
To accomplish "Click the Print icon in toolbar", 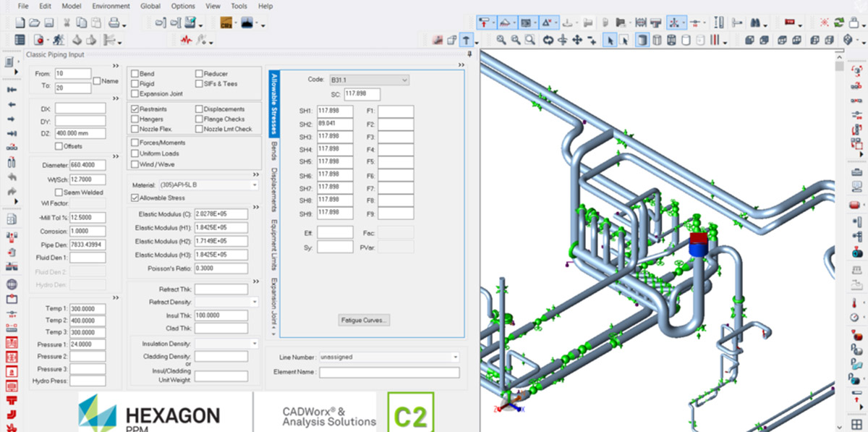I will tap(114, 23).
